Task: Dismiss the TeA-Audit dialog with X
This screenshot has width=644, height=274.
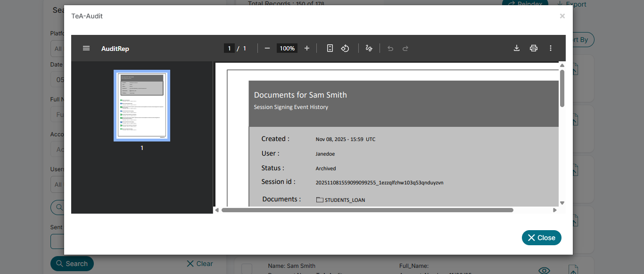Action: [x=562, y=16]
